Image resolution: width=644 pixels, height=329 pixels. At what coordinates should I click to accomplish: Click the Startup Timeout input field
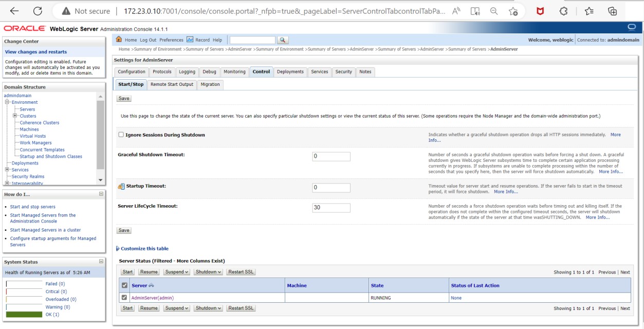coord(331,188)
